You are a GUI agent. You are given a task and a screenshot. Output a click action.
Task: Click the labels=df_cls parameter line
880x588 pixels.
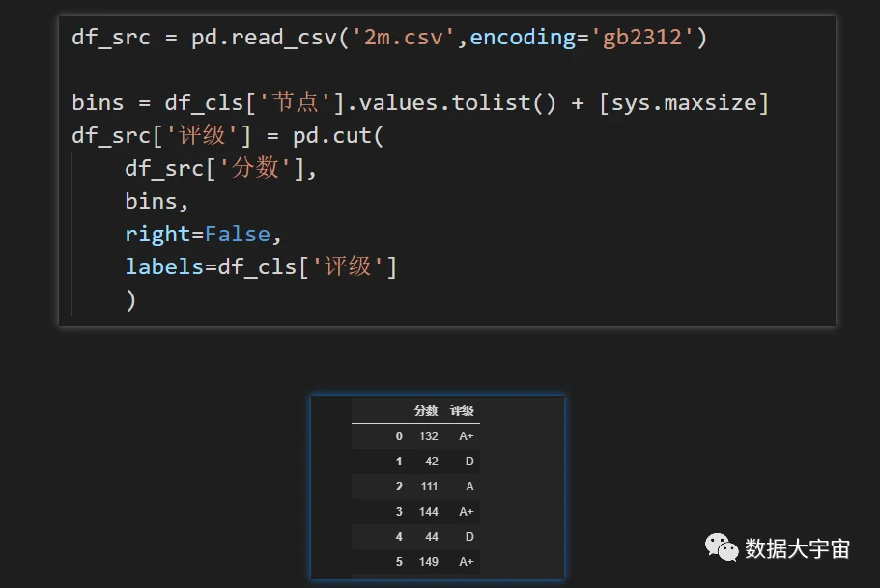tap(261, 266)
